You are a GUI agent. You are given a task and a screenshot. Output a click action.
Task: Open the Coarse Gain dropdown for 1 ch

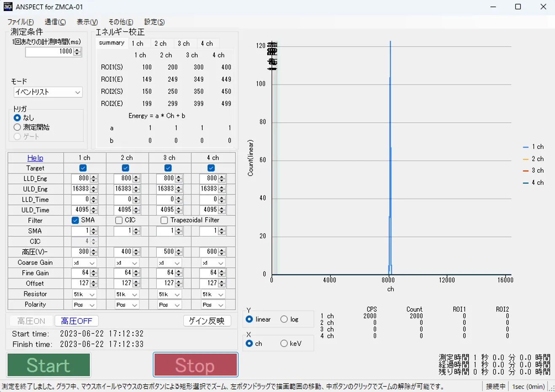[x=84, y=263]
